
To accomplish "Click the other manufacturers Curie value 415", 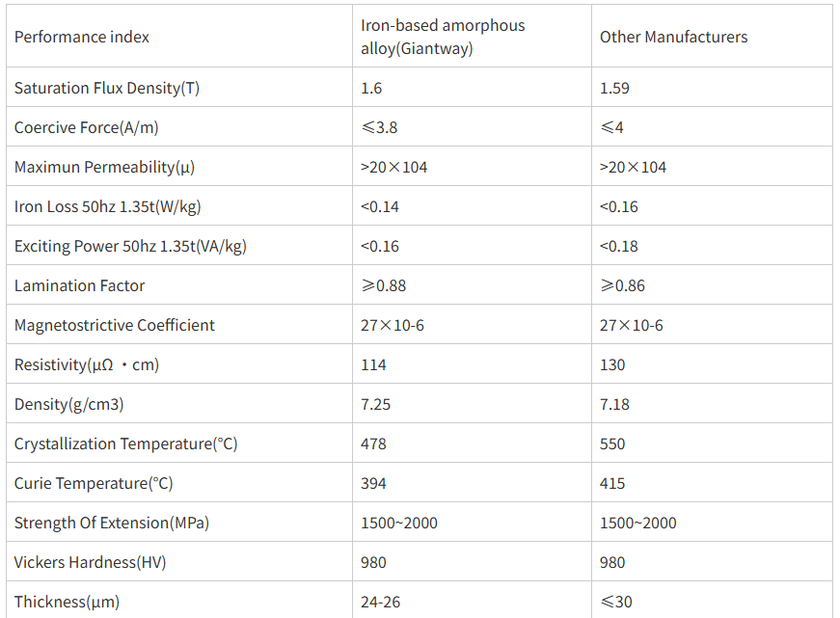I will pyautogui.click(x=612, y=484).
